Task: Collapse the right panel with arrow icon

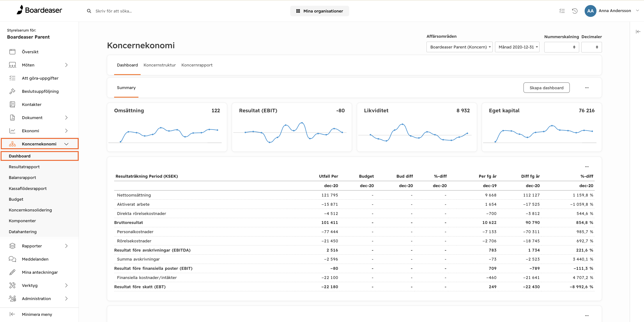Action: (638, 32)
